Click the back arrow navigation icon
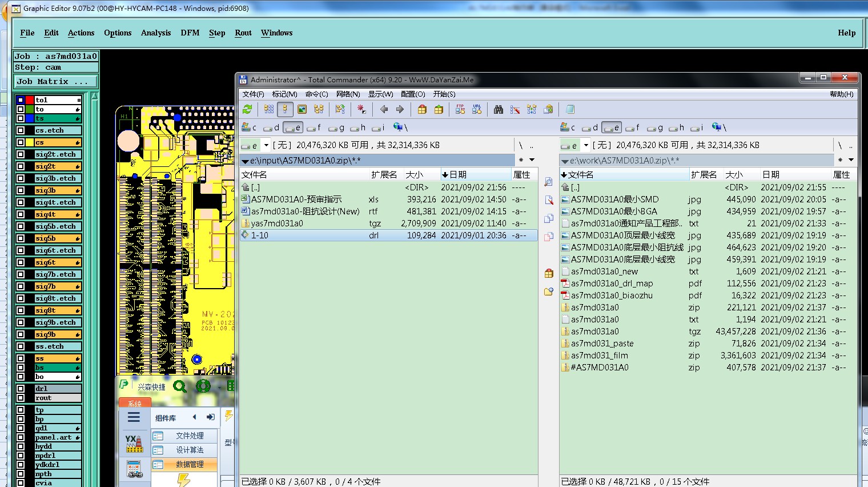This screenshot has width=868, height=487. point(384,109)
